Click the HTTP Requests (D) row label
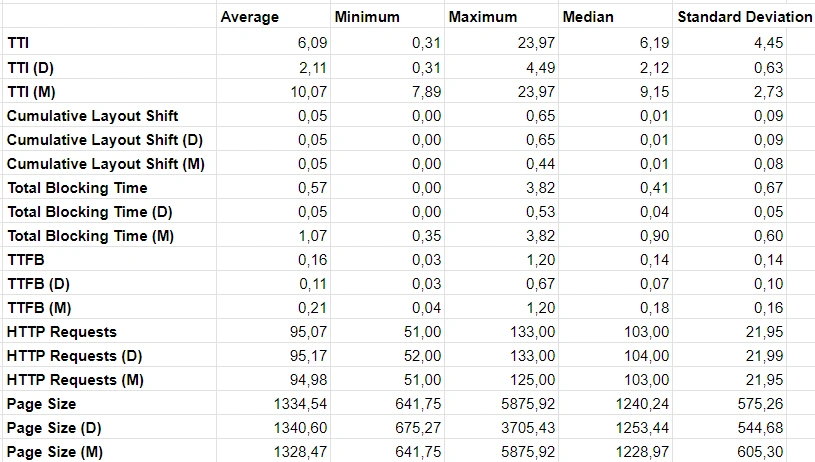This screenshot has width=815, height=462. [74, 356]
